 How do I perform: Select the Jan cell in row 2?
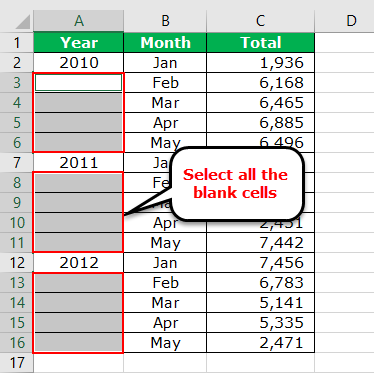click(165, 63)
